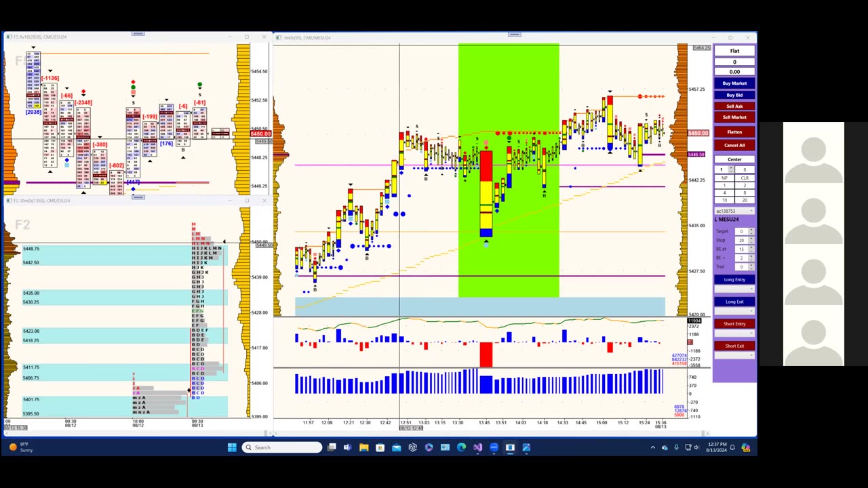Viewport: 868px width, 488px height.
Task: Adjust the Trail value stepper
Action: [x=751, y=266]
